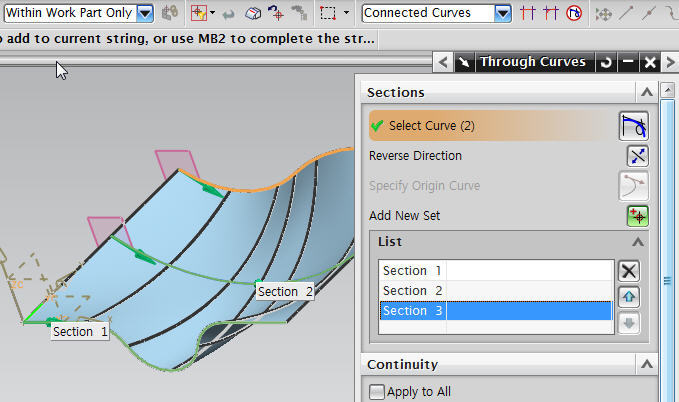Click the greyed line-with-midpoint icon in toolbar
Image resolution: width=679 pixels, height=402 pixels.
pyautogui.click(x=648, y=13)
